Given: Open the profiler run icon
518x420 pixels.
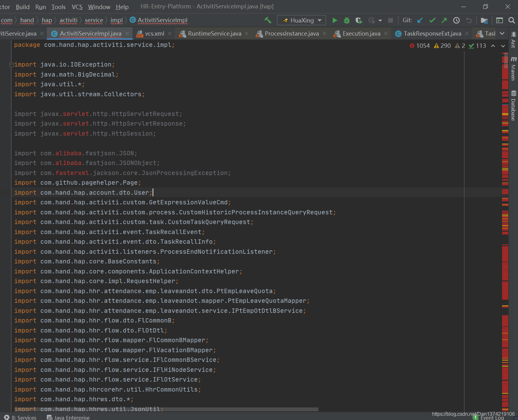Looking at the screenshot, I should (x=371, y=20).
